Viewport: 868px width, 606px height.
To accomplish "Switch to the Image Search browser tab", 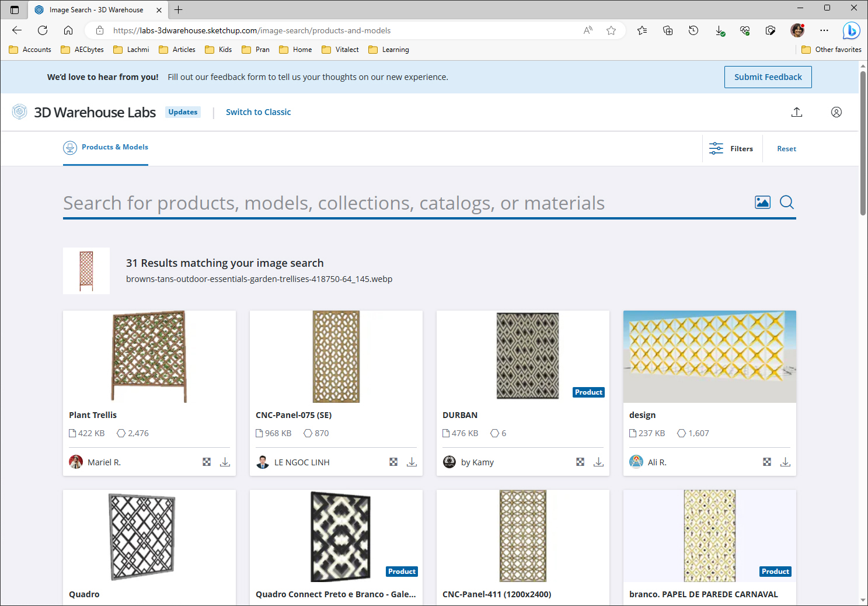I will (x=98, y=10).
